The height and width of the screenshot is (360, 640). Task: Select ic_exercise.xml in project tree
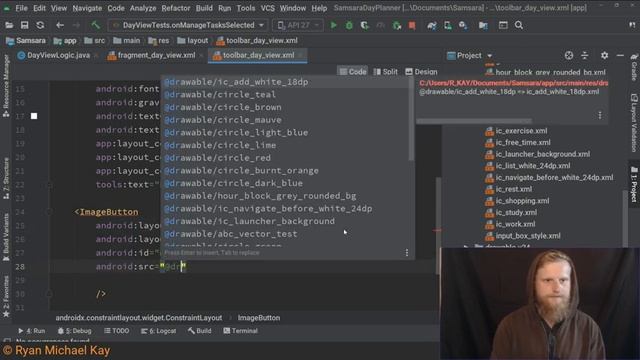click(516, 131)
